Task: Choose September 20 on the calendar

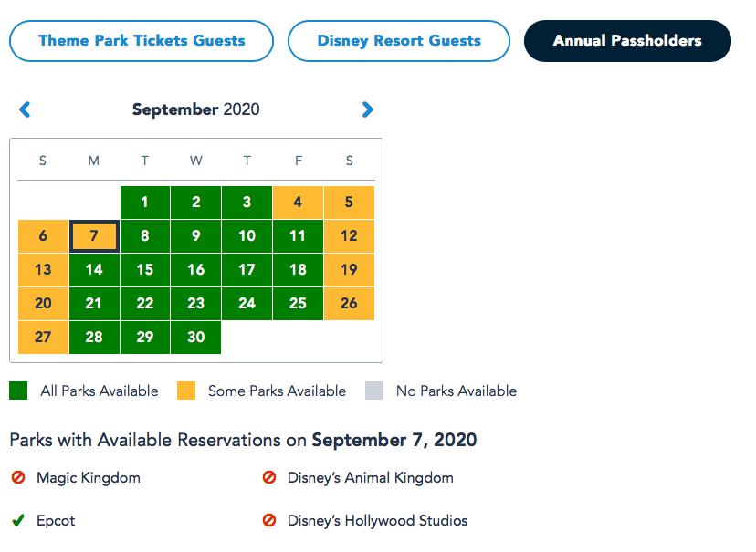Action: (43, 303)
